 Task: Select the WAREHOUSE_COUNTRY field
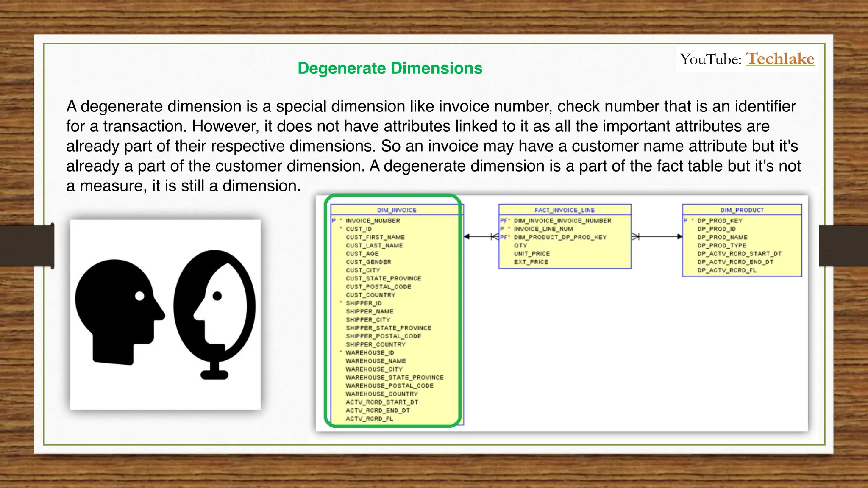[x=381, y=394]
